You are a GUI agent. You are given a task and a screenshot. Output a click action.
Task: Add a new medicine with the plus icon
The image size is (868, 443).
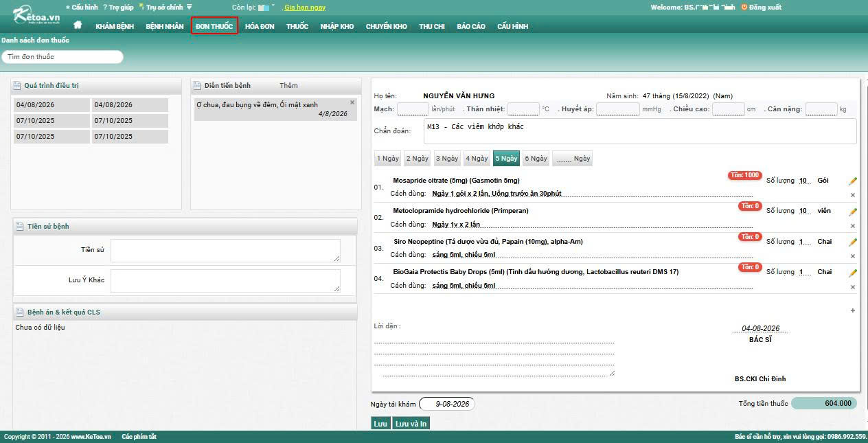pyautogui.click(x=853, y=310)
